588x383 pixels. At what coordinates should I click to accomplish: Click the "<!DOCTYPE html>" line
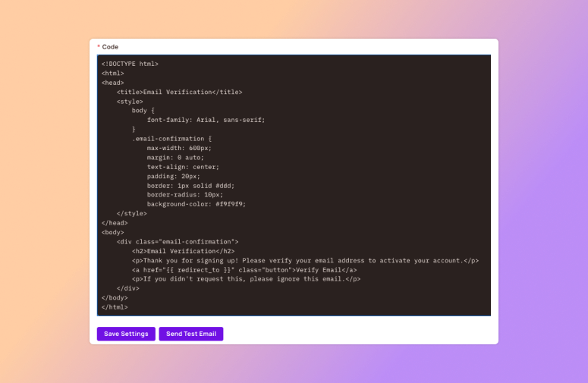[130, 64]
